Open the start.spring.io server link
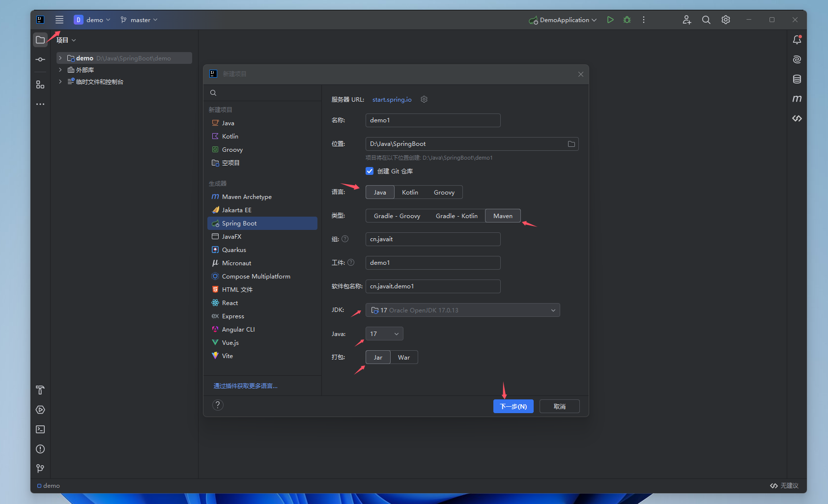 click(392, 99)
